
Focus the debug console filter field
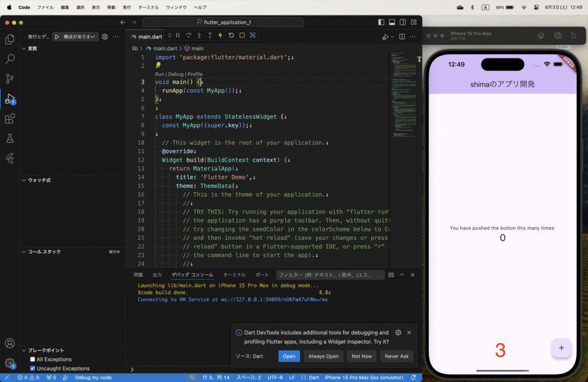[330, 275]
